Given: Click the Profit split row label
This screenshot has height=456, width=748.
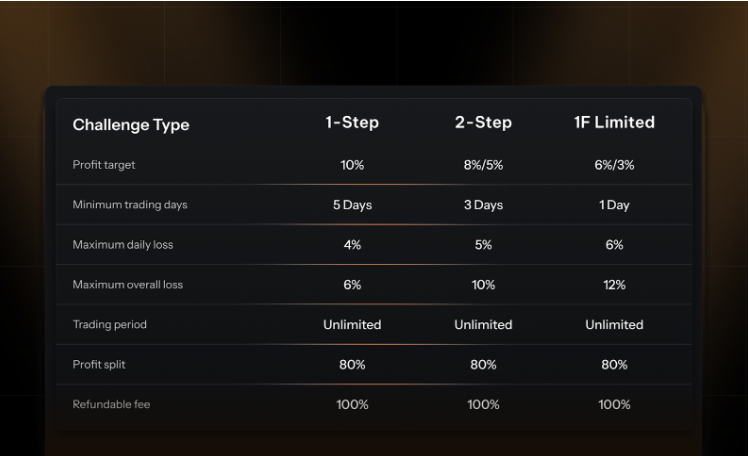Looking at the screenshot, I should click(100, 365).
